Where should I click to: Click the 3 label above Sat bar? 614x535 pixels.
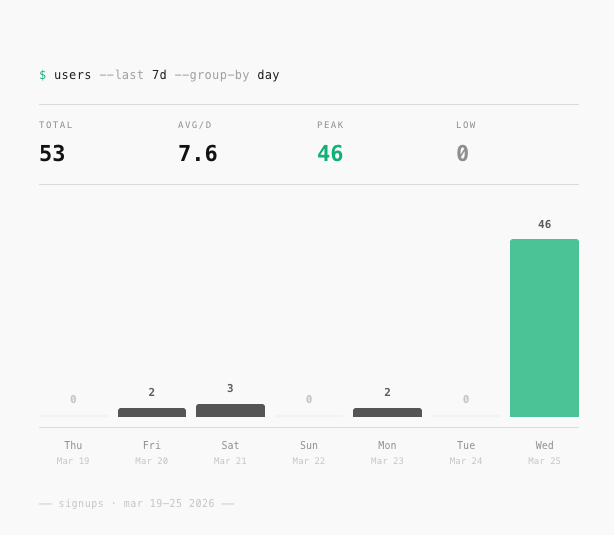click(230, 389)
